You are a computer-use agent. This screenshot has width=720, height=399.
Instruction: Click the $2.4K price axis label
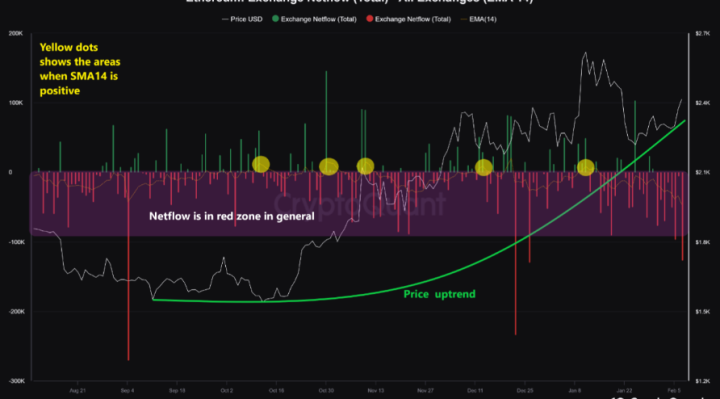(x=703, y=103)
